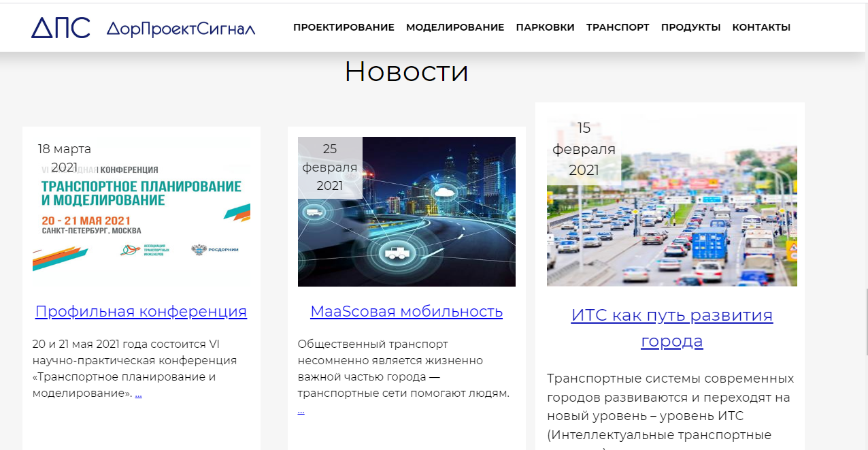Click the ДПС logo icon
Screen dimensions: 868x450
click(x=61, y=28)
